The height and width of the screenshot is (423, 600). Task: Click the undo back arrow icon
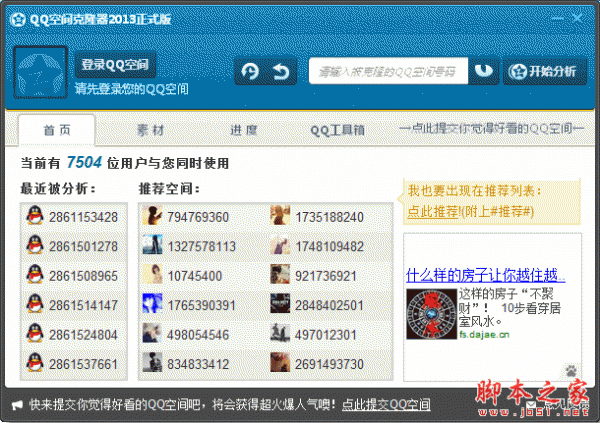point(281,72)
